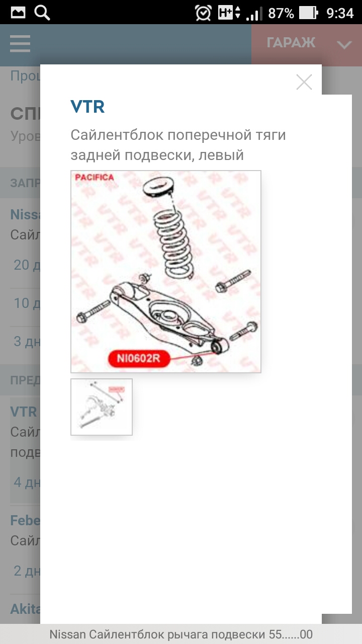Tap the ГАРАЖ button

(x=291, y=43)
